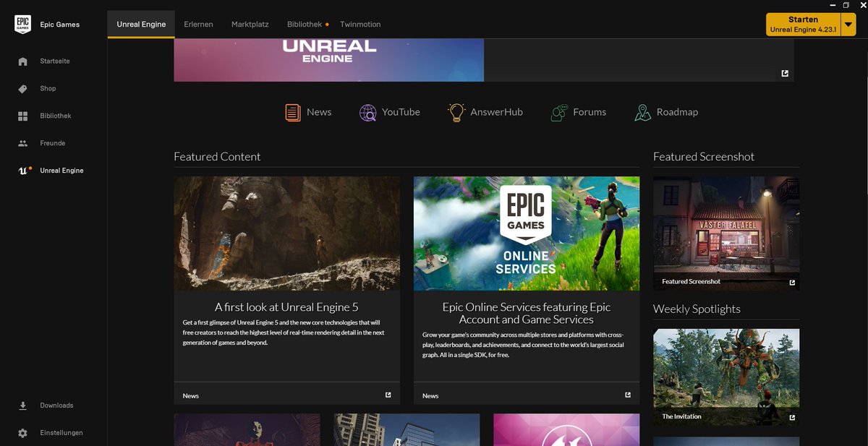Open the AnswerHub quick link text
The width and height of the screenshot is (868, 446).
496,112
